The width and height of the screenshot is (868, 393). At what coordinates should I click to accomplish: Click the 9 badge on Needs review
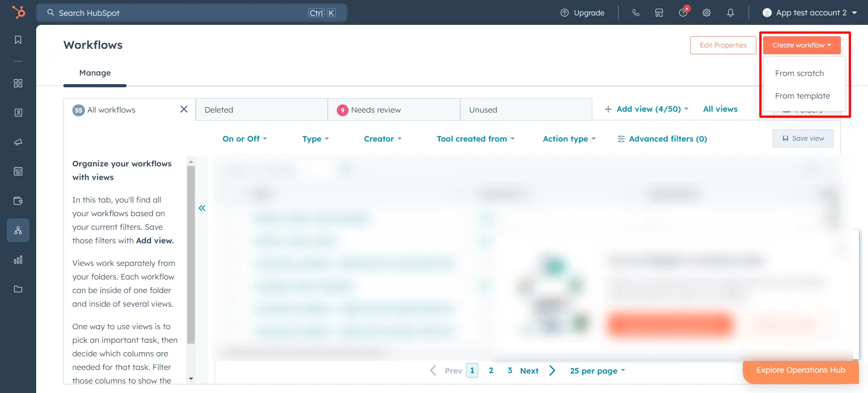pyautogui.click(x=343, y=110)
